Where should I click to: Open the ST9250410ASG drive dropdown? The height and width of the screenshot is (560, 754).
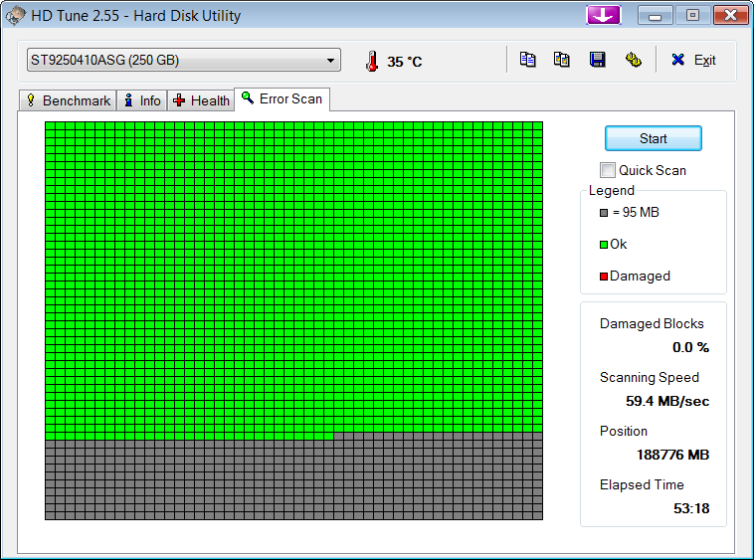[184, 60]
